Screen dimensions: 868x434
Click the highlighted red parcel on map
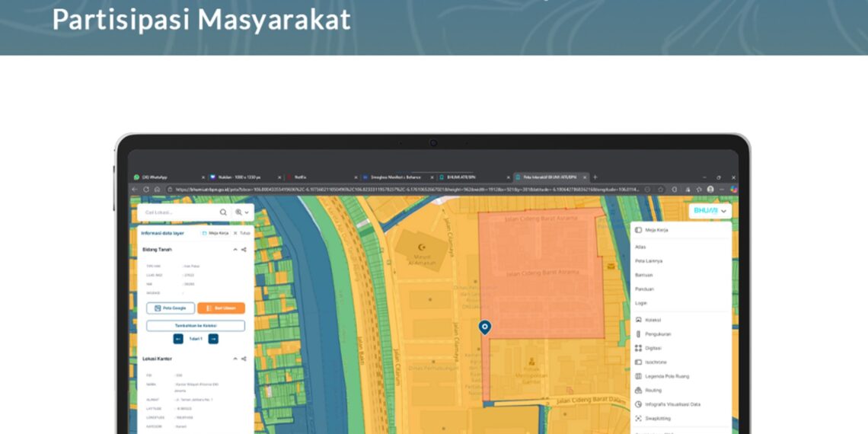coord(540,274)
